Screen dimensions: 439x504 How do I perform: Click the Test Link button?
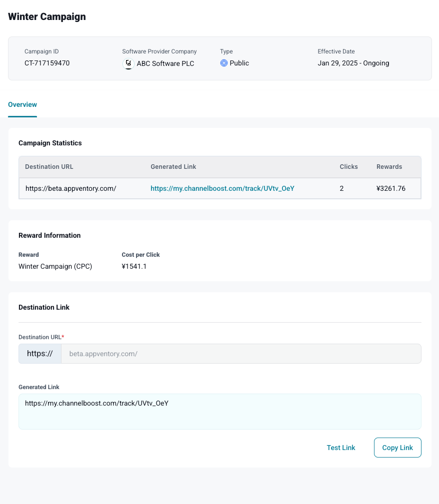tap(341, 448)
